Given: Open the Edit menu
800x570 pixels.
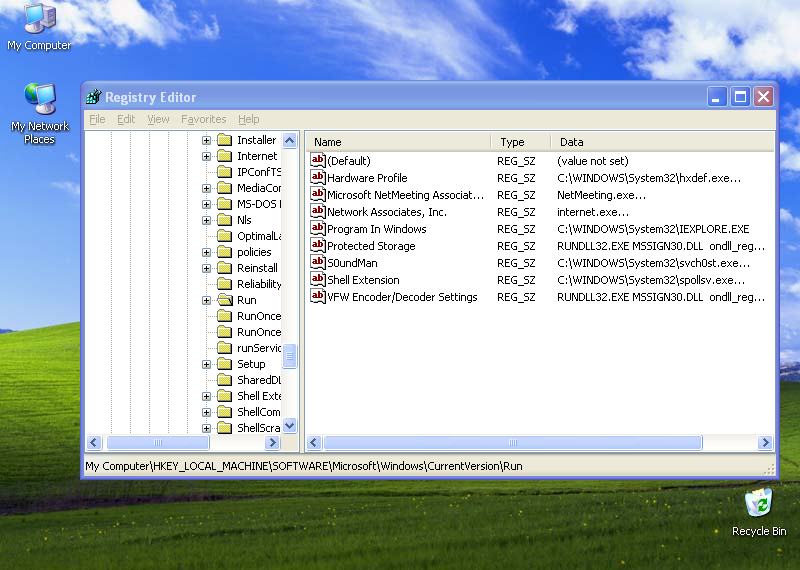Looking at the screenshot, I should coord(126,119).
